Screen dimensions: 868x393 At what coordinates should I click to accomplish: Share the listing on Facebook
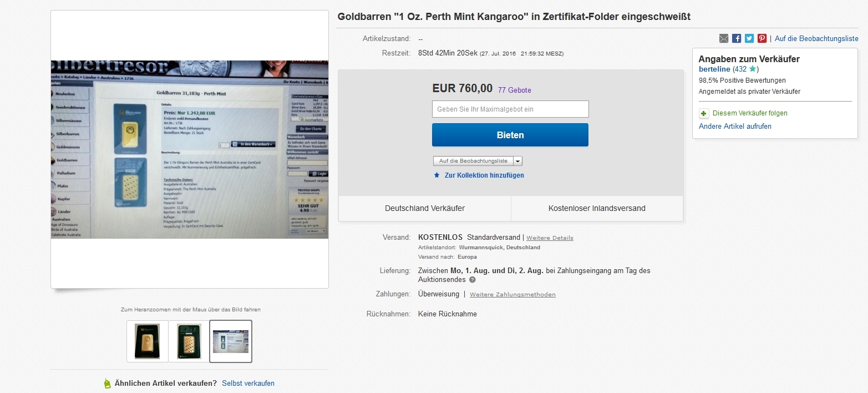(737, 38)
